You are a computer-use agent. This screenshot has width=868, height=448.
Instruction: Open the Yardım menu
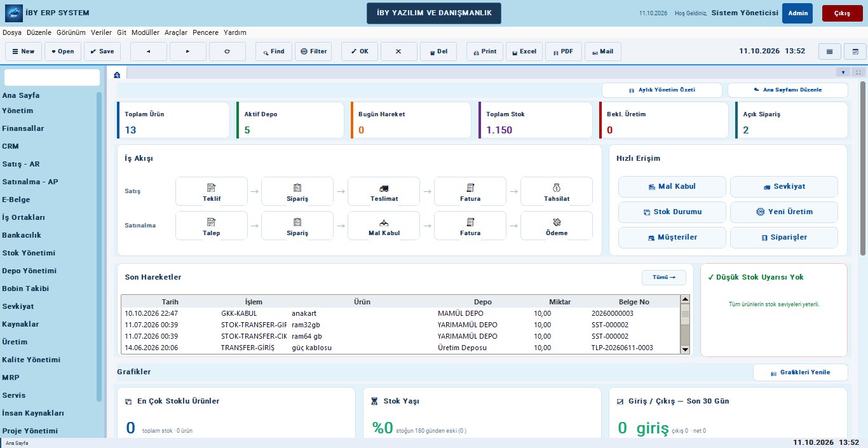235,32
